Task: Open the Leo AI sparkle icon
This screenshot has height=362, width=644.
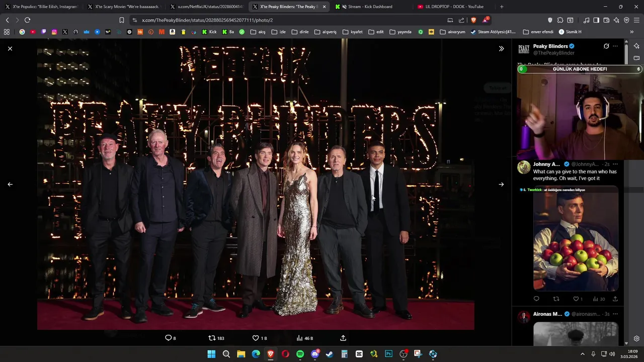Action: click(x=616, y=20)
